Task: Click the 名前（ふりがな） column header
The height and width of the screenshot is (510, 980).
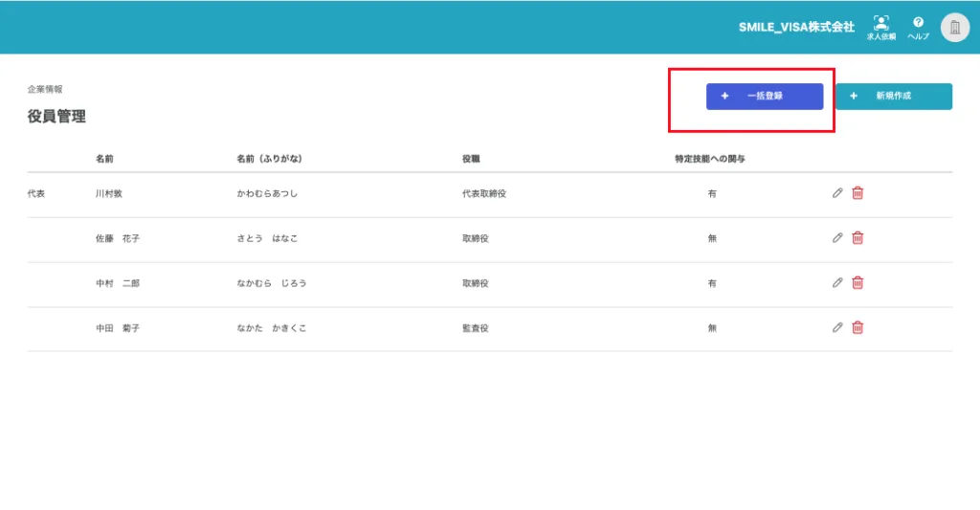Action: [276, 158]
